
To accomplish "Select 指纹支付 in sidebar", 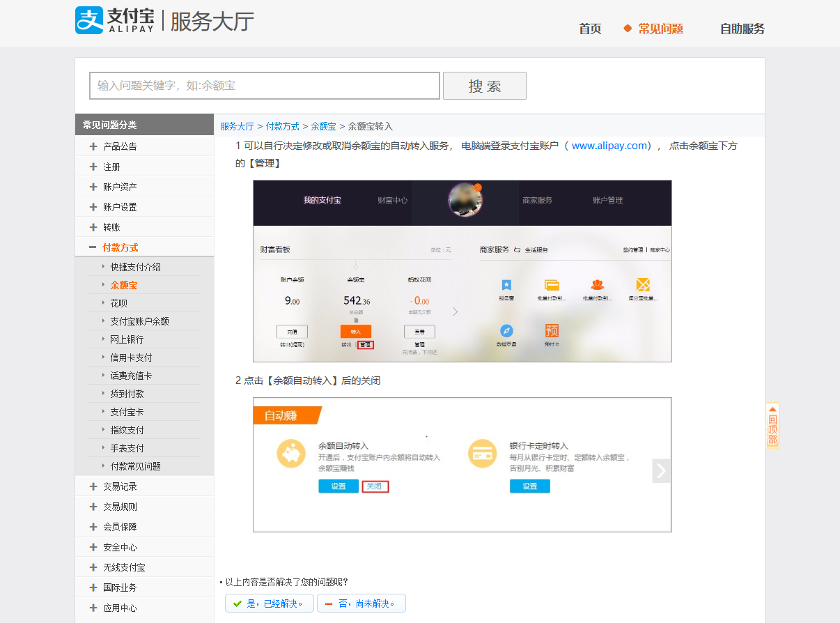I will coord(127,430).
